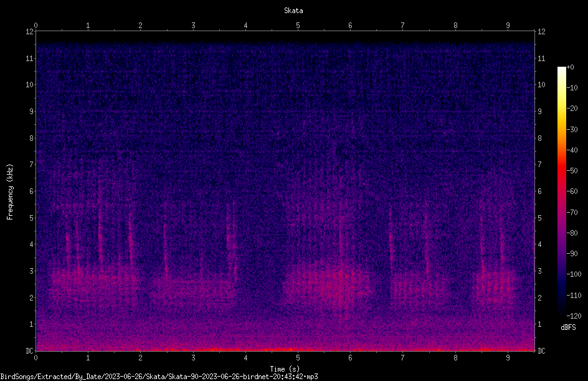The image size is (588, 381).
Task: Click the '-100' color scale label
Action: [574, 274]
